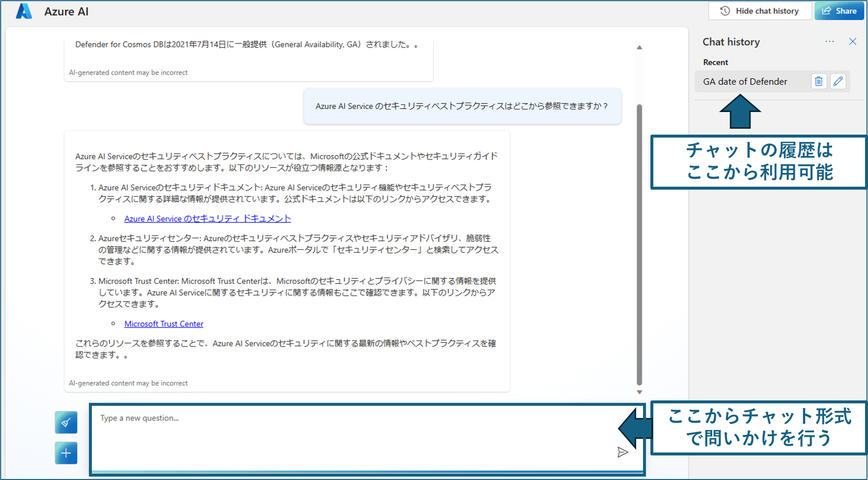Click the scrollbar up arrow
The width and height of the screenshot is (868, 480).
tap(640, 47)
